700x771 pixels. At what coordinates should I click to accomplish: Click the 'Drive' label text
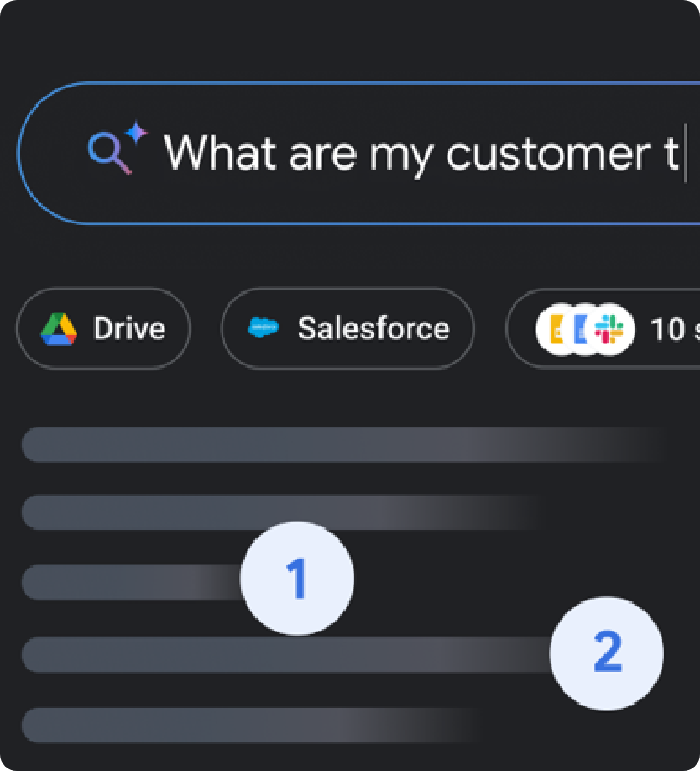pos(129,328)
